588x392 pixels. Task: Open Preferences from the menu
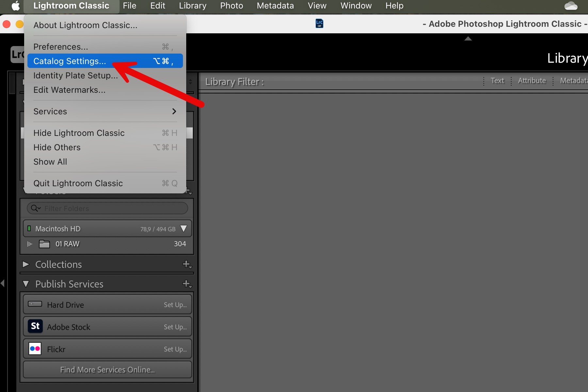pos(105,47)
